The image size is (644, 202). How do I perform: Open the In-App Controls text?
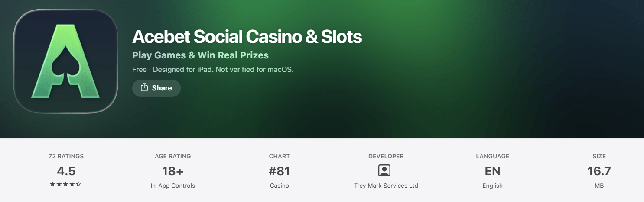point(173,186)
